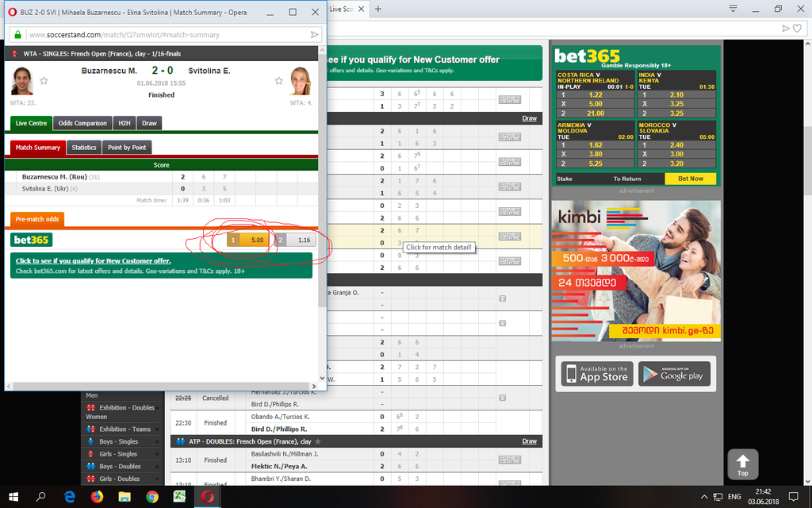Switch to Live Centre tab
Image resolution: width=812 pixels, height=508 pixels.
[31, 123]
